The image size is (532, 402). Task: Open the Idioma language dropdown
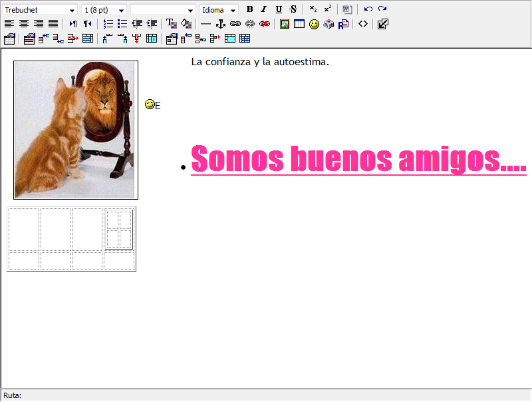point(219,10)
